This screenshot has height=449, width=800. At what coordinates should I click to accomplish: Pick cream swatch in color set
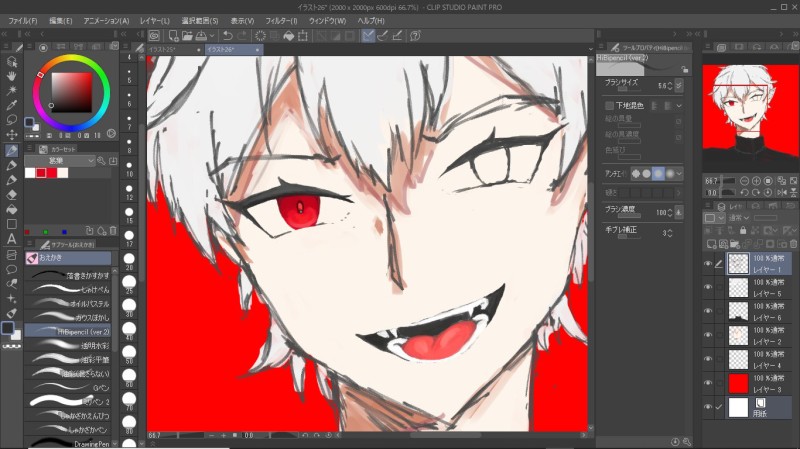click(63, 173)
